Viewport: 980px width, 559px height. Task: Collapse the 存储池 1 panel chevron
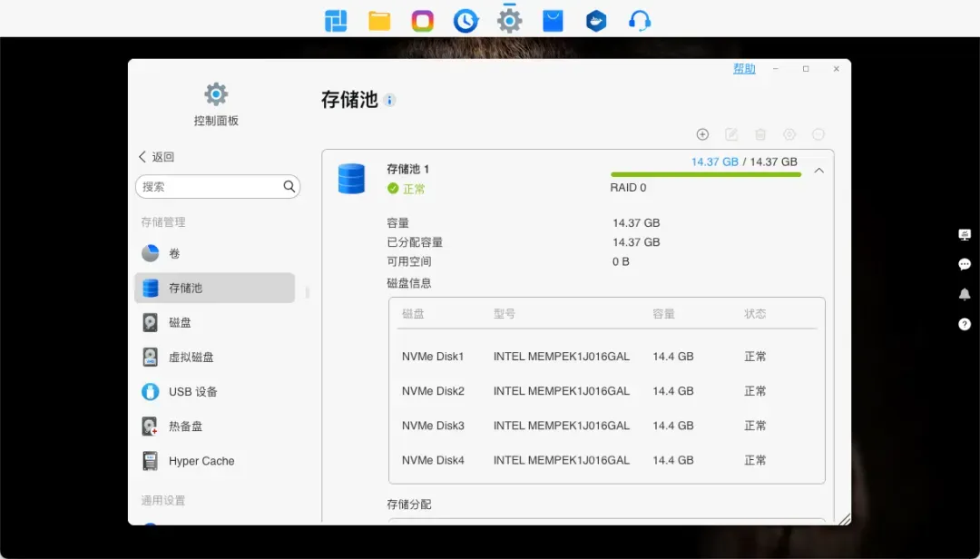818,171
